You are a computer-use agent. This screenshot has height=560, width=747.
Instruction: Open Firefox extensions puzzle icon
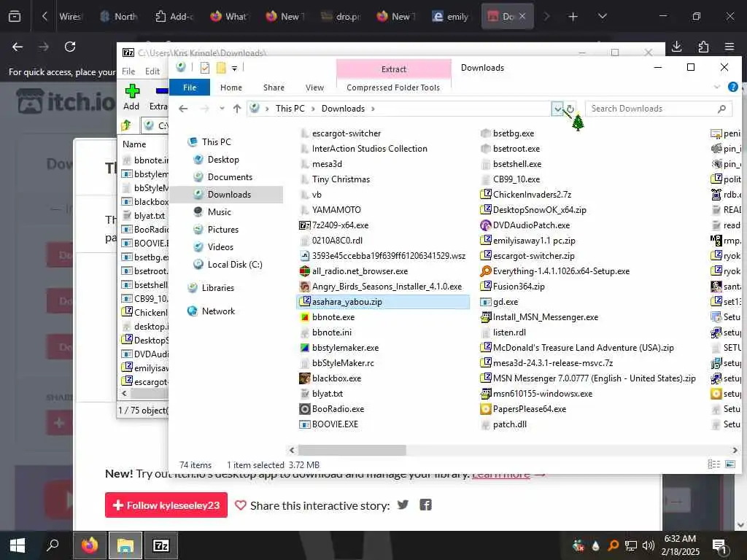(703, 47)
